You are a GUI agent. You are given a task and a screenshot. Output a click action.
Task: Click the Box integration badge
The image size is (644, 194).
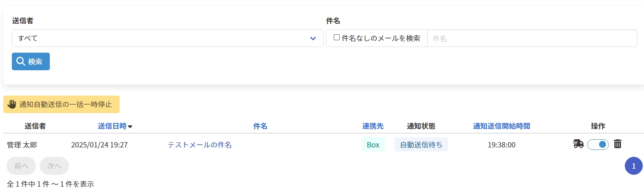[373, 145]
